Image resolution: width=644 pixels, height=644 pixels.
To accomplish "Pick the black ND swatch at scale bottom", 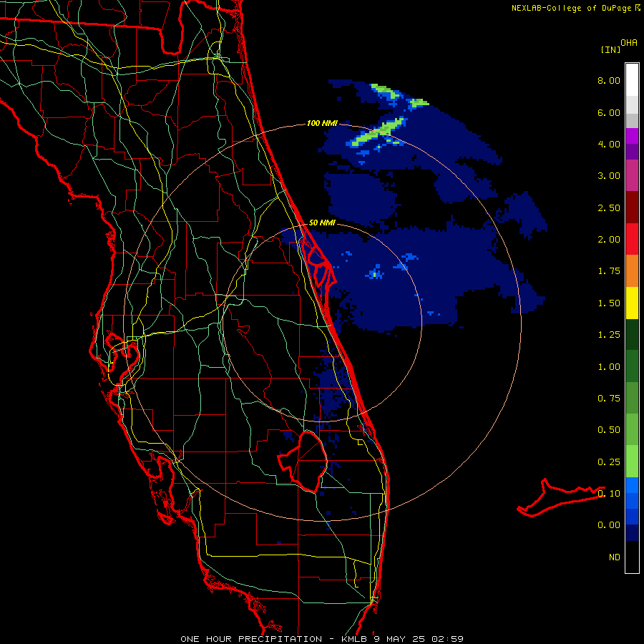I will click(632, 557).
